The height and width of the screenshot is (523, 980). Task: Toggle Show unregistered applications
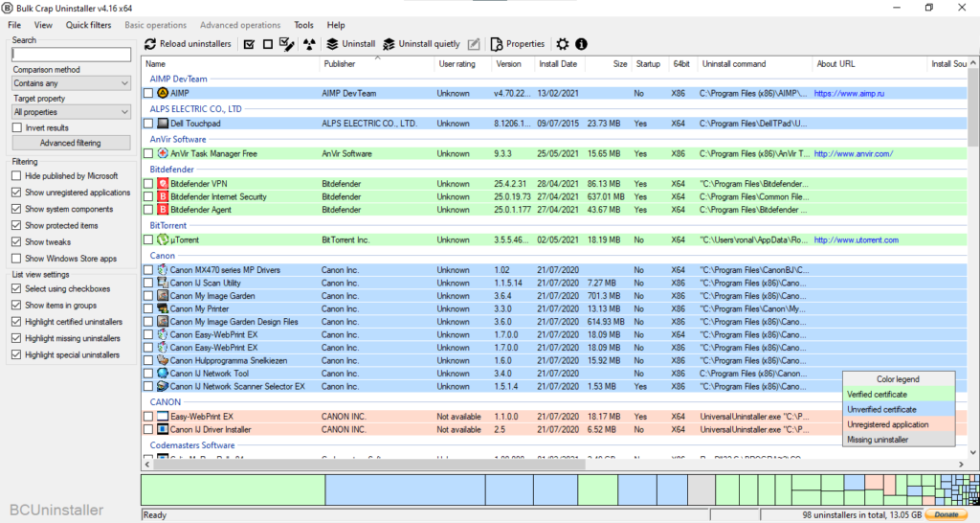tap(17, 193)
